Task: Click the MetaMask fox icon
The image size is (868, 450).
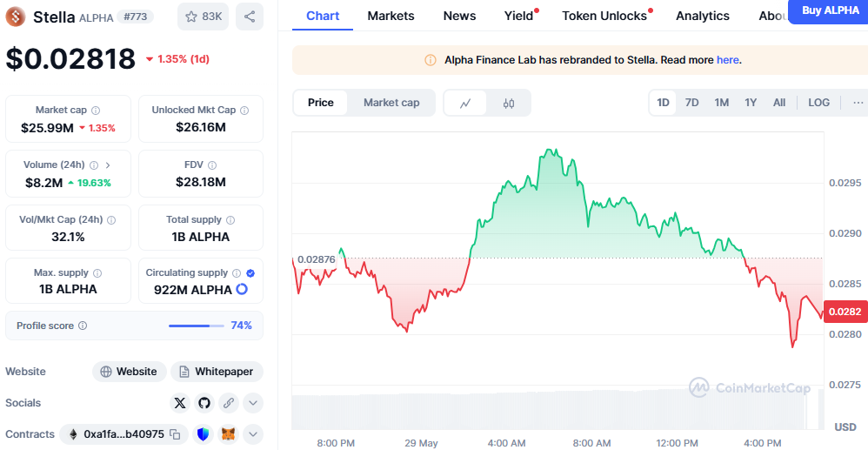Action: tap(228, 434)
